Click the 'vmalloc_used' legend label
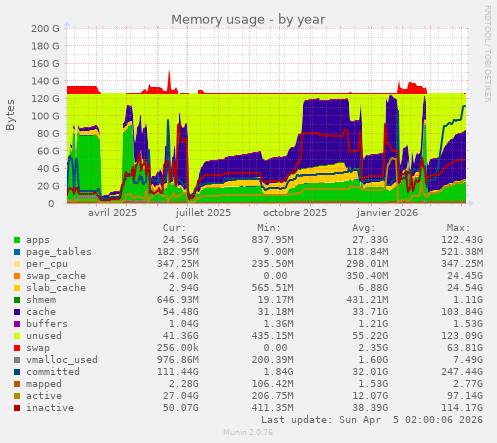497x443 pixels. click(62, 360)
